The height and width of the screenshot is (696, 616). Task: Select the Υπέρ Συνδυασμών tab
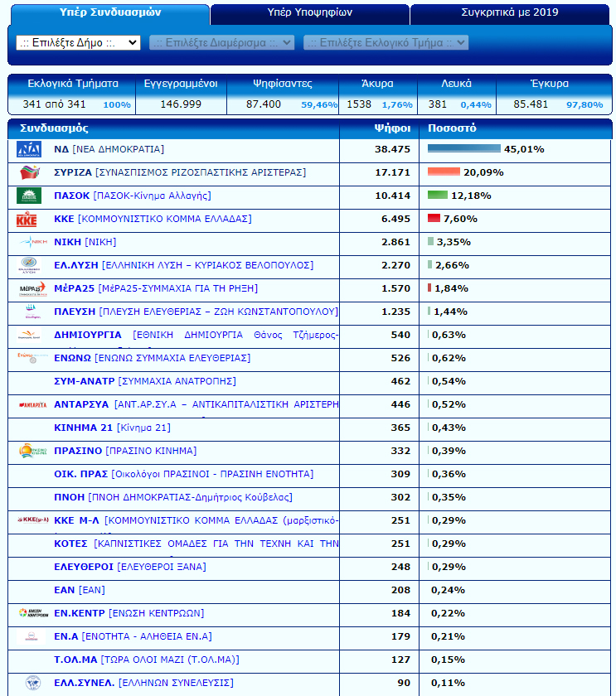point(109,13)
